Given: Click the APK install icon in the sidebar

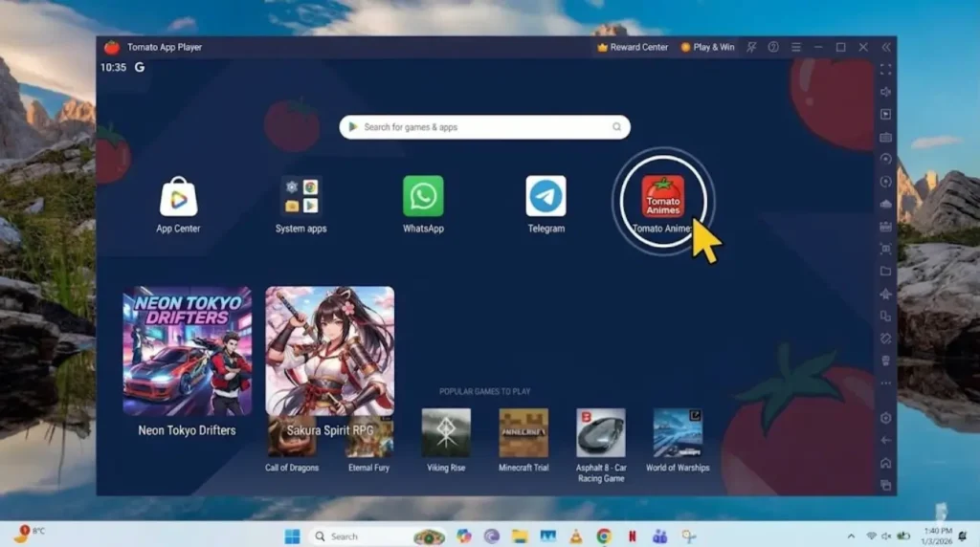Looking at the screenshot, I should point(885,226).
